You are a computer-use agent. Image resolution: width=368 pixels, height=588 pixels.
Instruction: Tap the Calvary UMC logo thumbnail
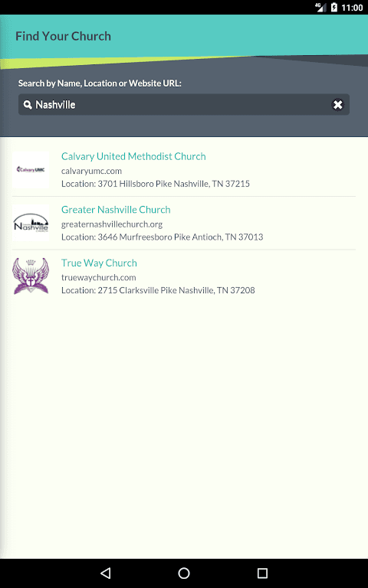[31, 170]
